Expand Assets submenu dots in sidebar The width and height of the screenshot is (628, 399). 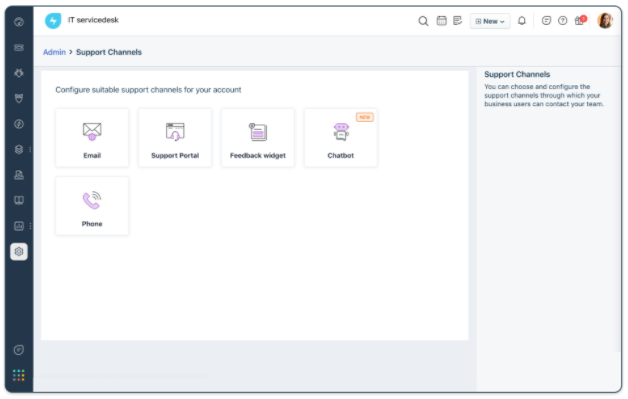30,149
